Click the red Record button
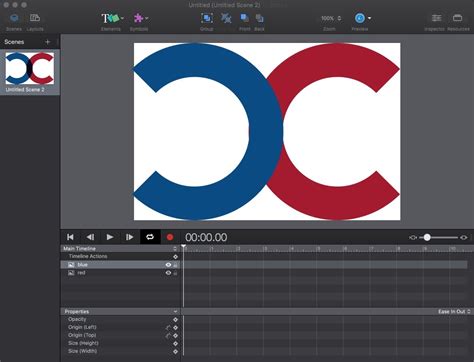Screen dimensions: 474x362 coord(170,237)
